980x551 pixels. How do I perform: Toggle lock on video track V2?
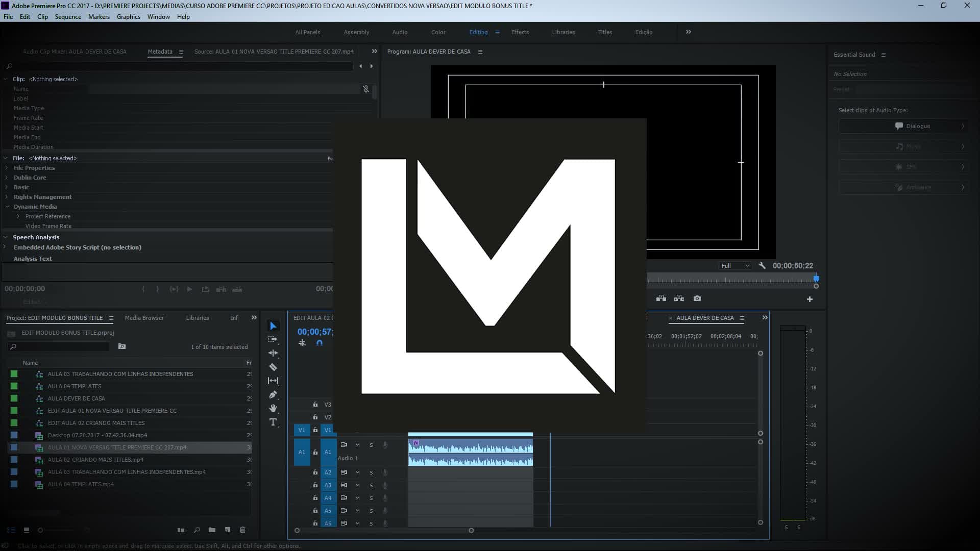[x=315, y=417]
